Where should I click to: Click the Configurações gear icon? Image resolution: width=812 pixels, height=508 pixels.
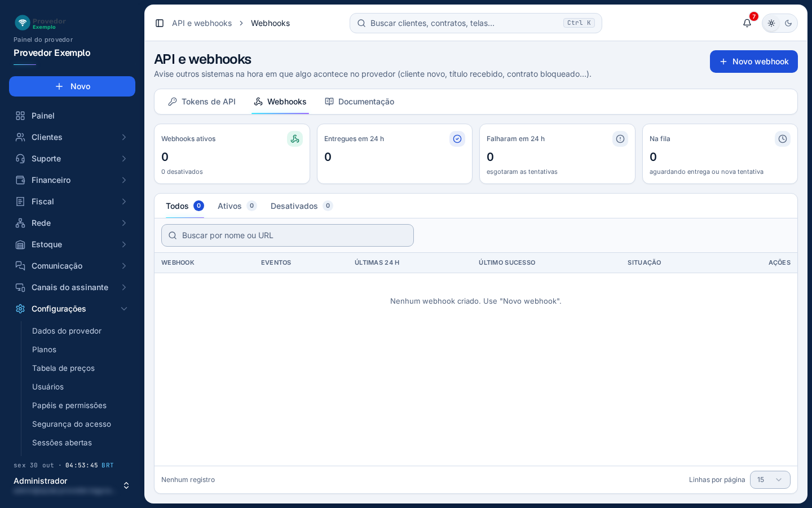(20, 309)
